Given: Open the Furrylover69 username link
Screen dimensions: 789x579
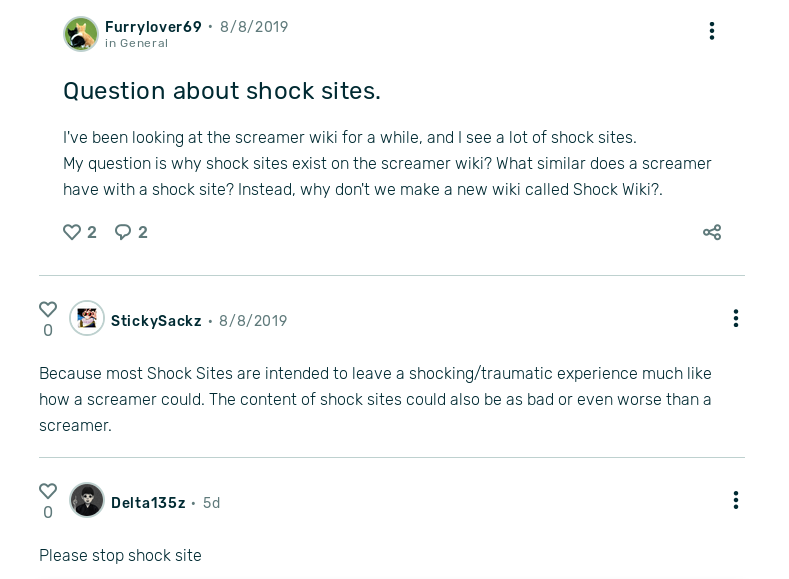Looking at the screenshot, I should (x=153, y=27).
